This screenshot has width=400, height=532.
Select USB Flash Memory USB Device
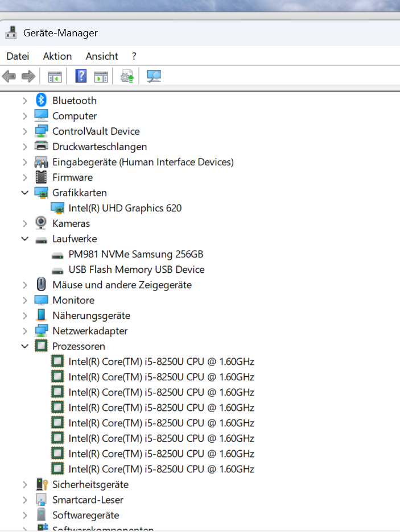click(x=137, y=269)
